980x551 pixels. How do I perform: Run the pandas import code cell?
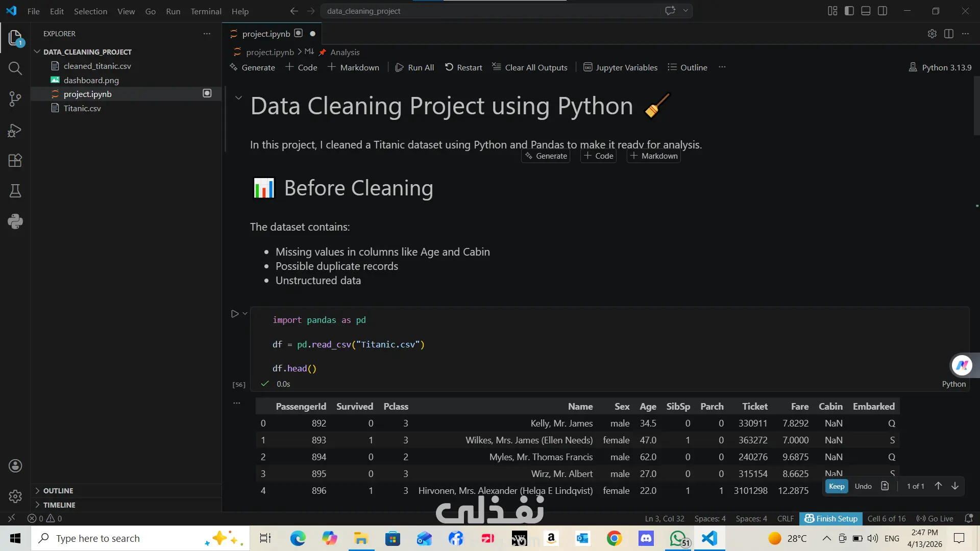pyautogui.click(x=234, y=314)
